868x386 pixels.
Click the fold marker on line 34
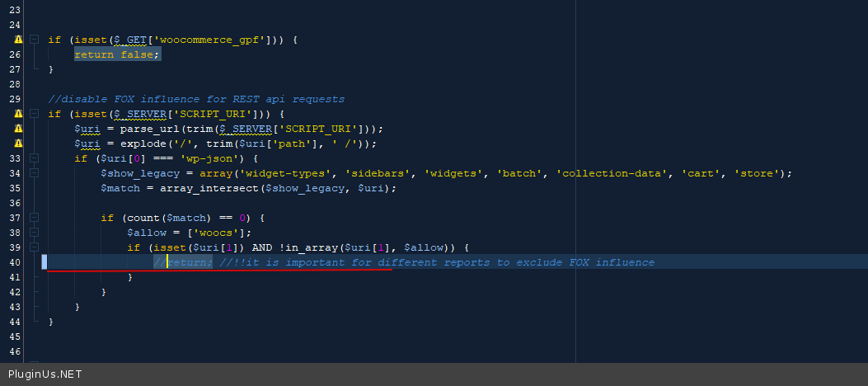point(34,173)
